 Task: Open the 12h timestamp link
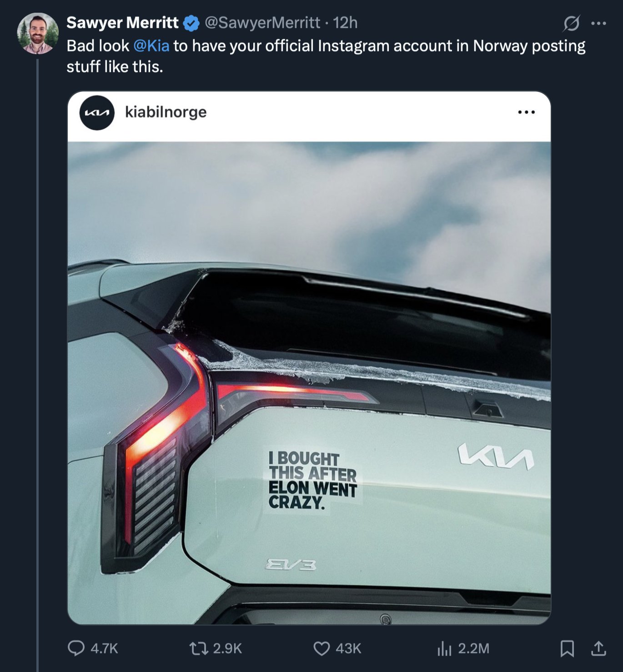pos(345,23)
